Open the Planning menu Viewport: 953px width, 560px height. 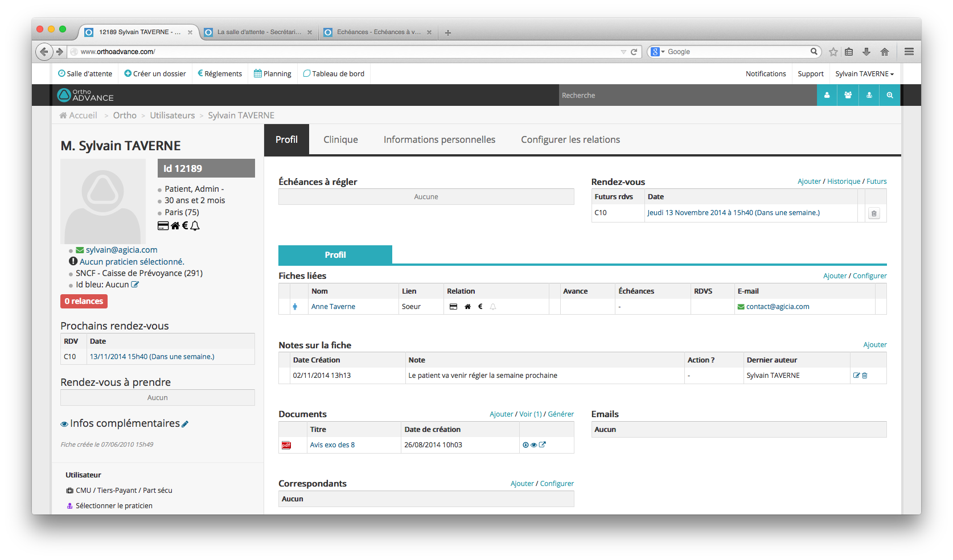click(x=272, y=74)
